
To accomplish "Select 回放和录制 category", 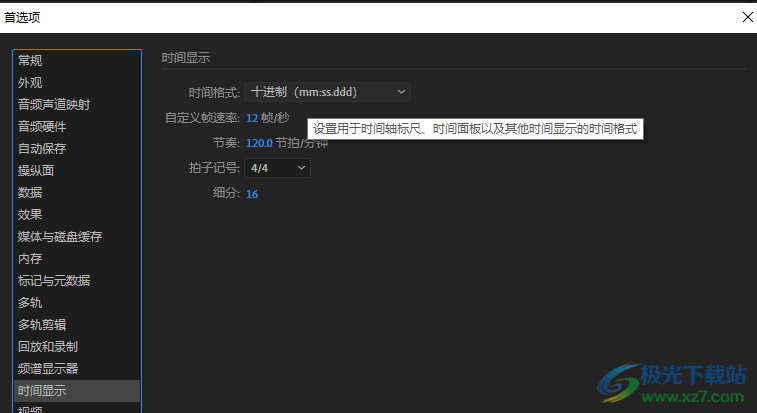I will [48, 347].
